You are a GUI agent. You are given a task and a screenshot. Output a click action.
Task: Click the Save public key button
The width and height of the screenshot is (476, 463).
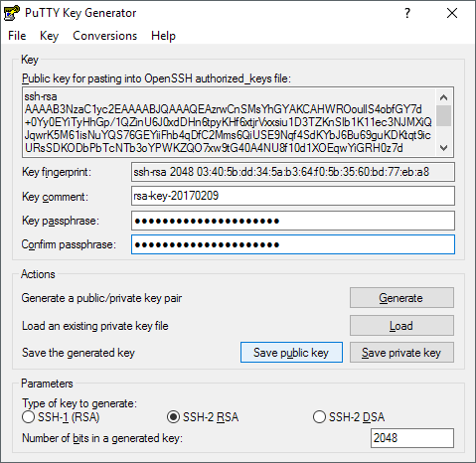pos(291,353)
